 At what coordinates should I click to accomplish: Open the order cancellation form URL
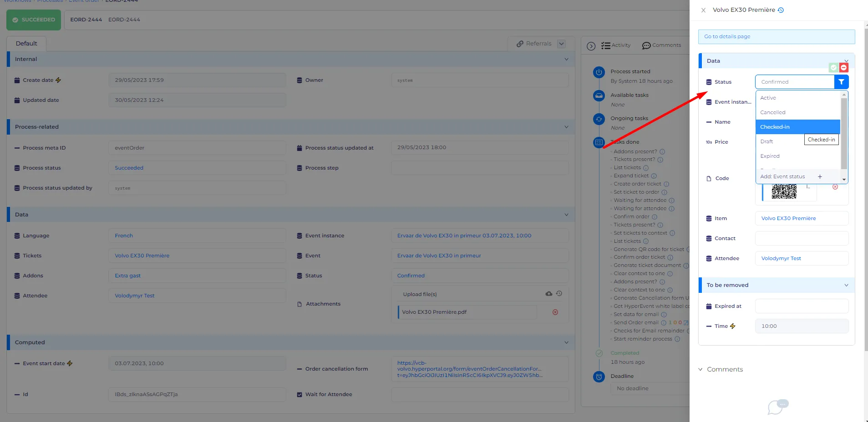[470, 369]
